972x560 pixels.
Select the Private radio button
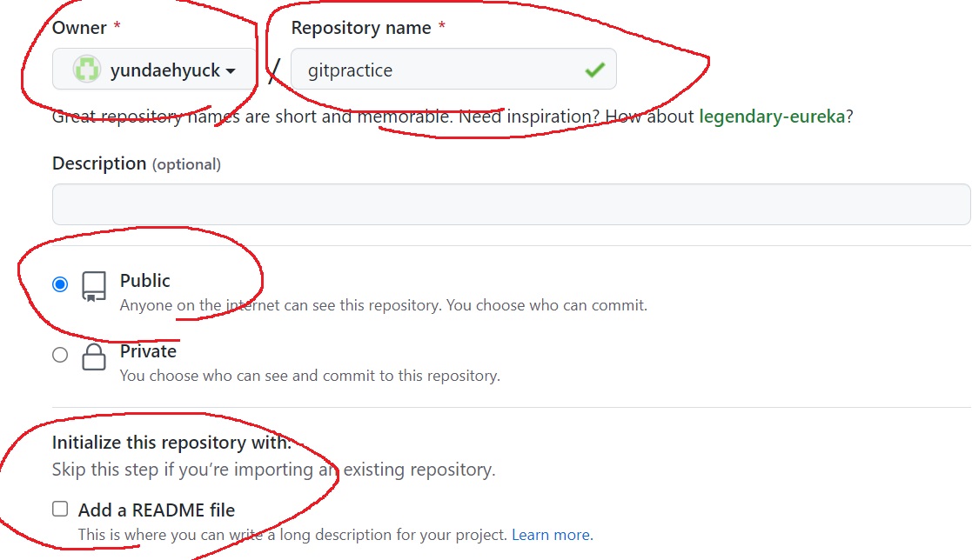pyautogui.click(x=60, y=355)
